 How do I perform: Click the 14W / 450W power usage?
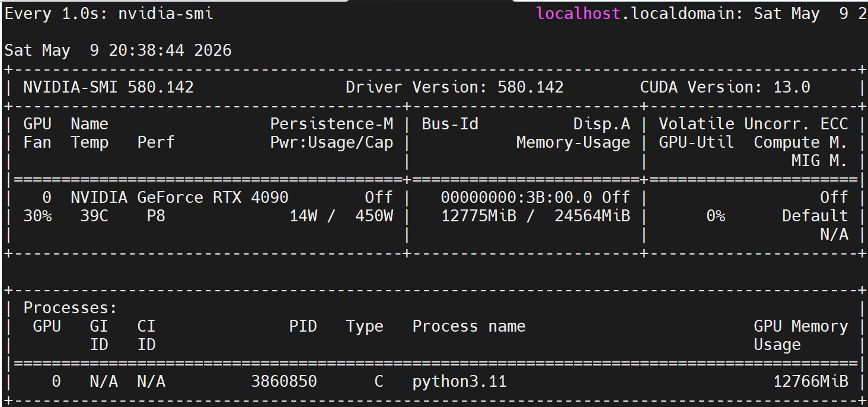pyautogui.click(x=342, y=216)
